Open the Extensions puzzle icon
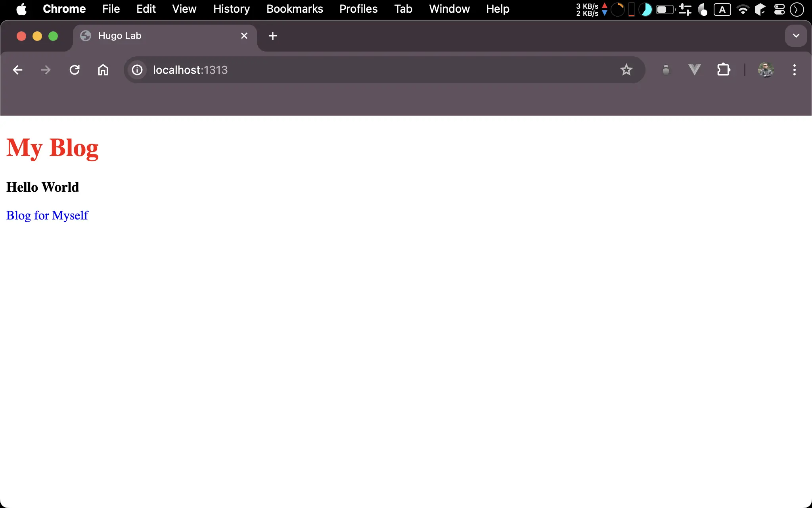The height and width of the screenshot is (508, 812). tap(723, 70)
